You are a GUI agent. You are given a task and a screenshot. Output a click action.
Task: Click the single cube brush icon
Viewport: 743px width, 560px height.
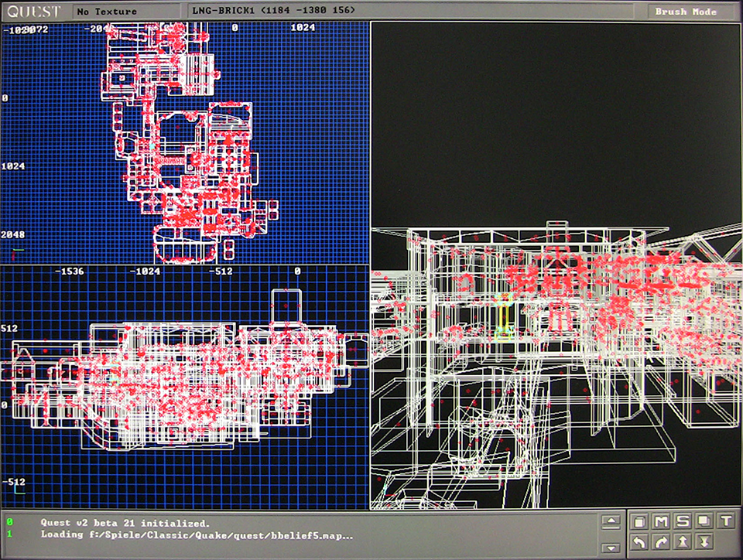(639, 521)
